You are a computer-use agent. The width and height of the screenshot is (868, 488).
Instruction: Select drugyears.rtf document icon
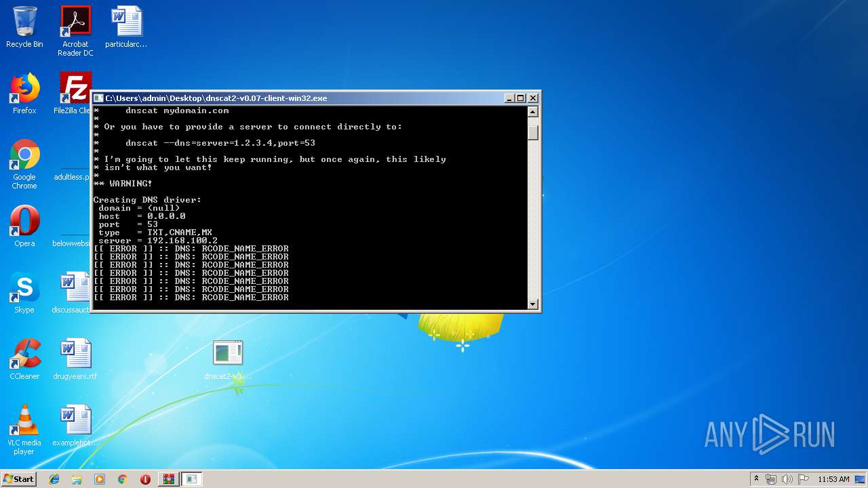[75, 359]
